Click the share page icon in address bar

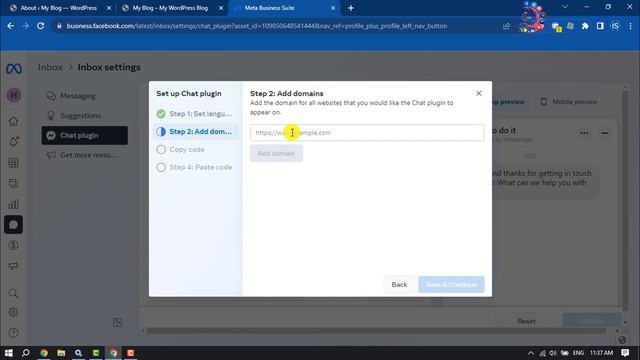coord(507,26)
